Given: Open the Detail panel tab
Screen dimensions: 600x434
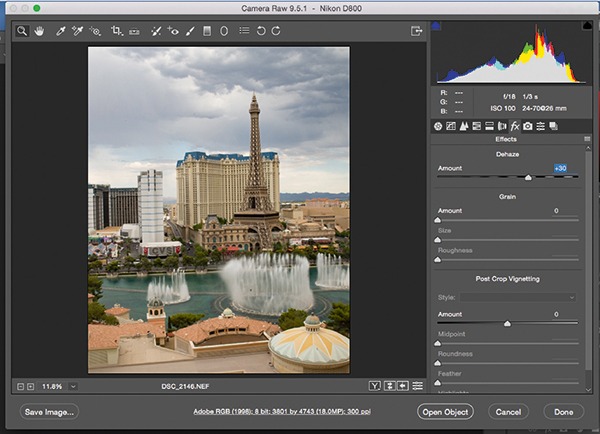Looking at the screenshot, I should pos(464,126).
